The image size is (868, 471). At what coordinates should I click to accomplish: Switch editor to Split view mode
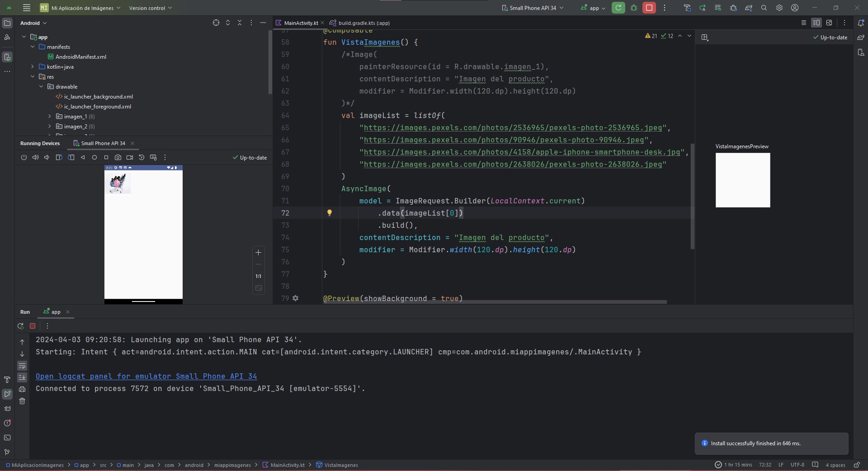point(816,23)
